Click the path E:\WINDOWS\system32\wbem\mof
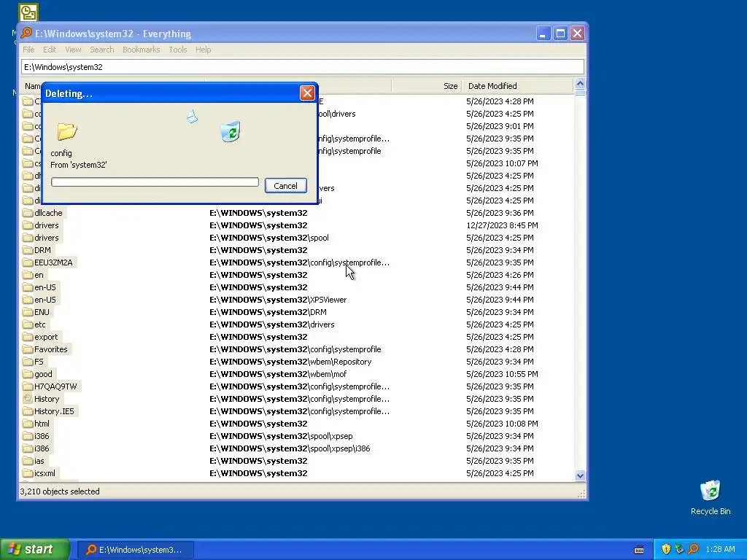 (x=278, y=374)
